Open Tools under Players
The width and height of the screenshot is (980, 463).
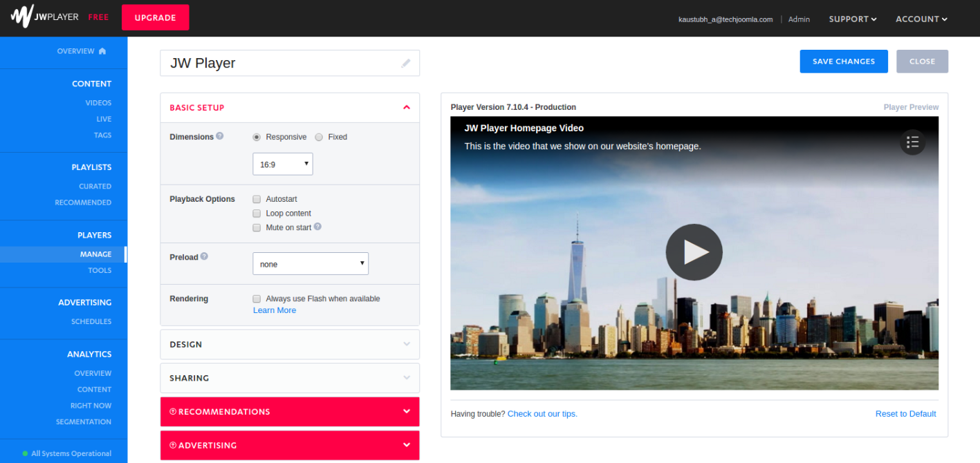100,270
